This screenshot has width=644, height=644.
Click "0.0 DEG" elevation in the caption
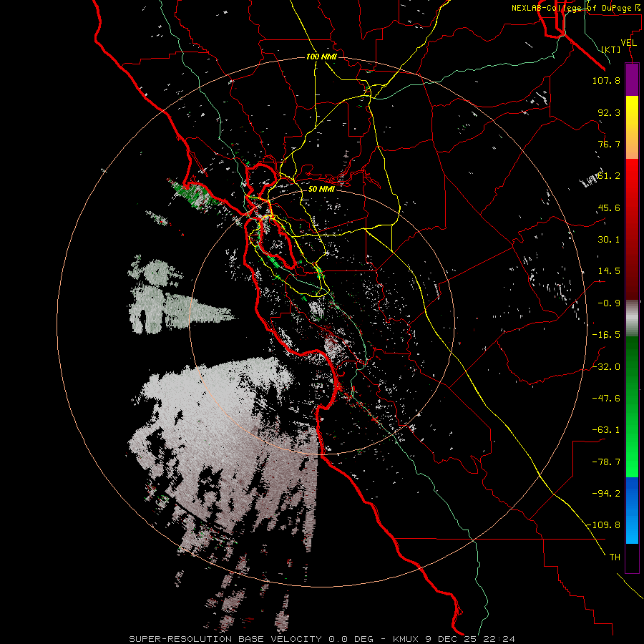coord(351,639)
